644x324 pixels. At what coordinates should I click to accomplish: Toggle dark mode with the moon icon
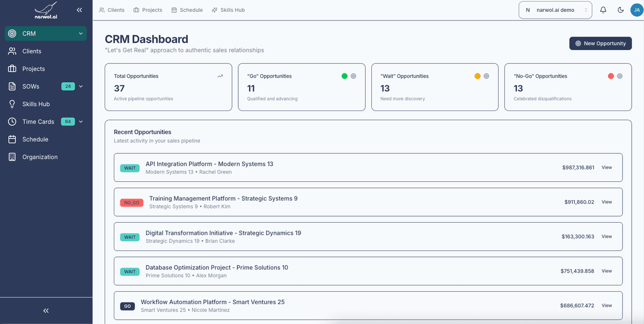[620, 10]
